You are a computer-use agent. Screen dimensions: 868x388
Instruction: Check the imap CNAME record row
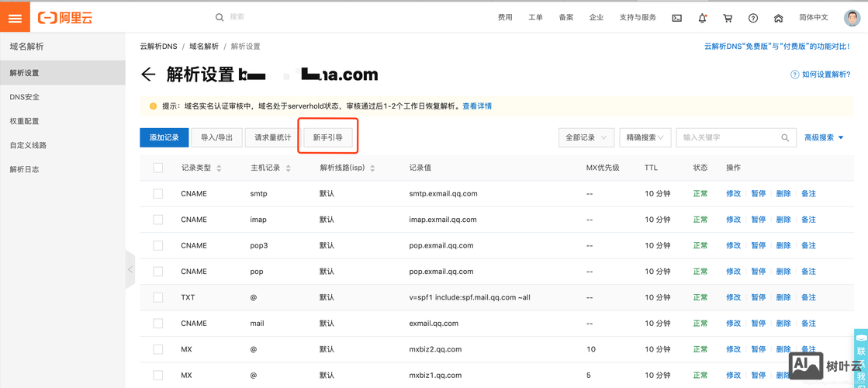(157, 220)
